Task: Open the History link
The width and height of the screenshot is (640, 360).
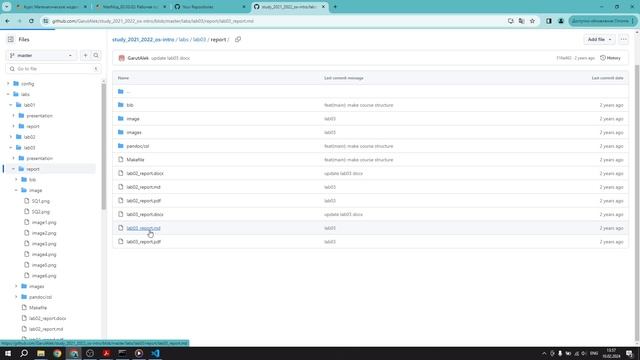Action: click(610, 58)
